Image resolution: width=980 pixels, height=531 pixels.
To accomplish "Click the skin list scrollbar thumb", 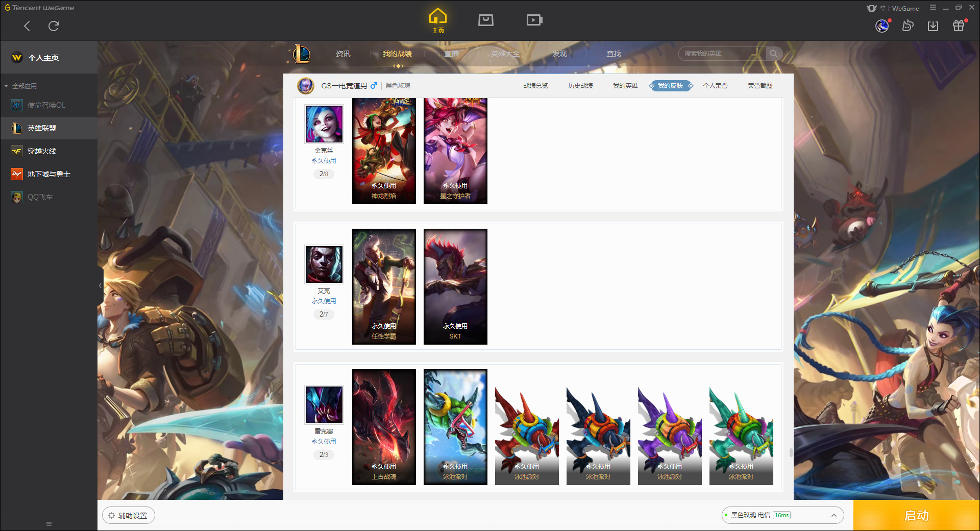I will 791,452.
